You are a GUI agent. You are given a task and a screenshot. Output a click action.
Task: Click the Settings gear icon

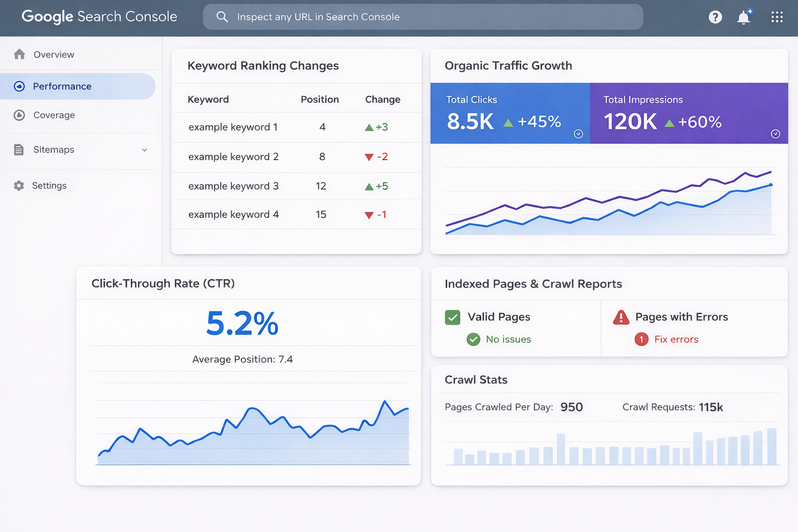pos(19,186)
